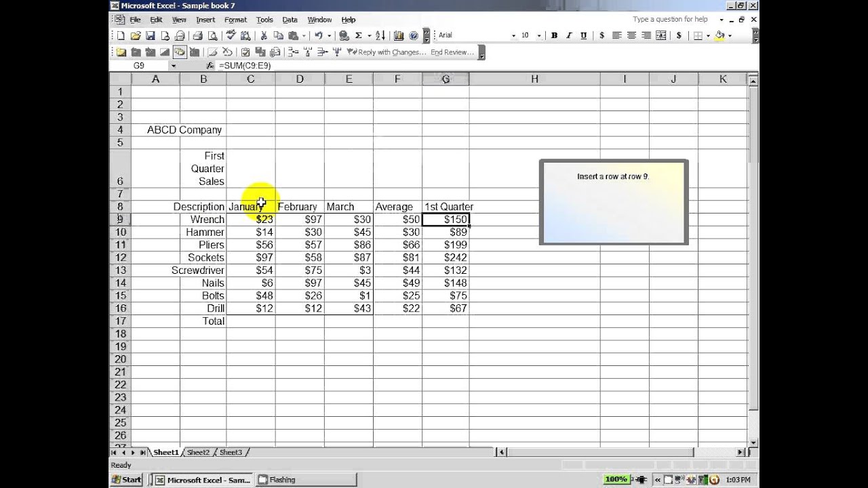Click the horizontal scrollbar right arrow

pyautogui.click(x=741, y=452)
